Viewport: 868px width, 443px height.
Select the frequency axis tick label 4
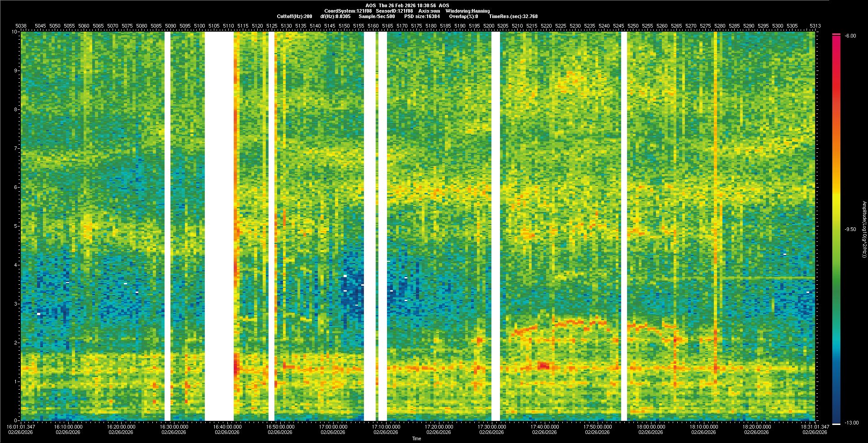(x=16, y=265)
